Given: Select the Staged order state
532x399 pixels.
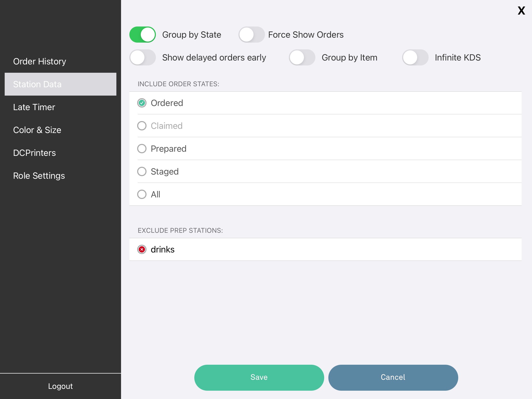Looking at the screenshot, I should [x=142, y=171].
